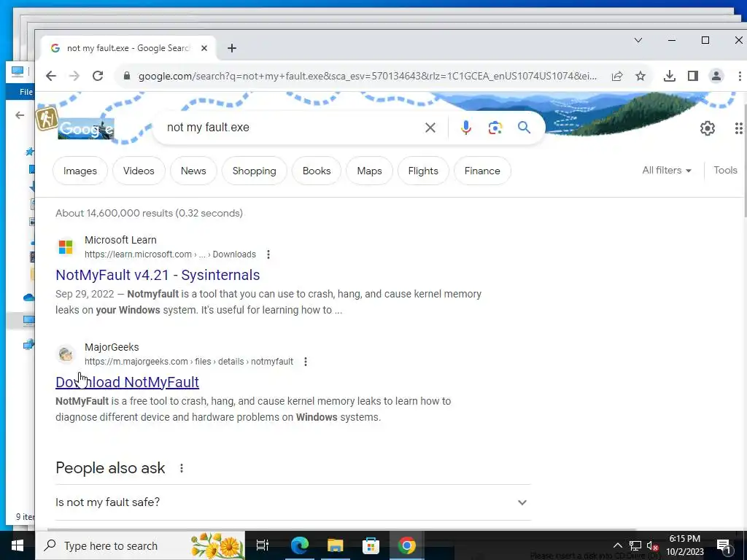The image size is (747, 560).
Task: Show hidden system tray icons
Action: pyautogui.click(x=617, y=545)
